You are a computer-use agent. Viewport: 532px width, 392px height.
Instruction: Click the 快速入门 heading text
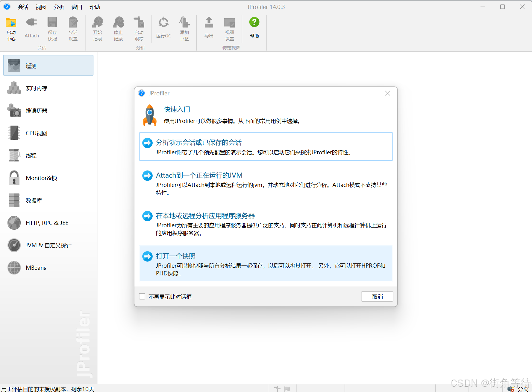177,109
